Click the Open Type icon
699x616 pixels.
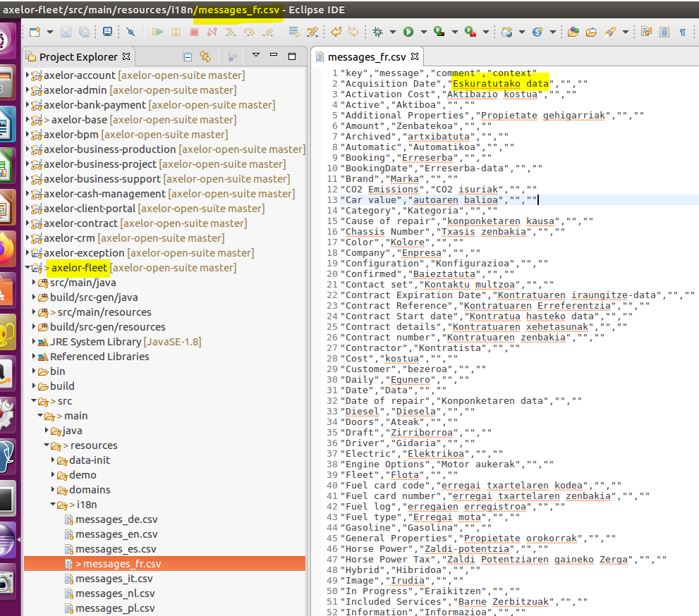[x=573, y=32]
